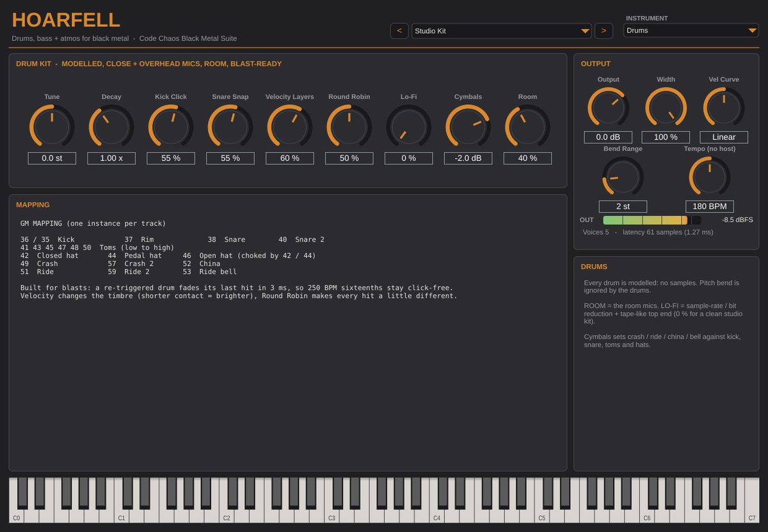Click the Output 0.0 dB value box

[608, 137]
